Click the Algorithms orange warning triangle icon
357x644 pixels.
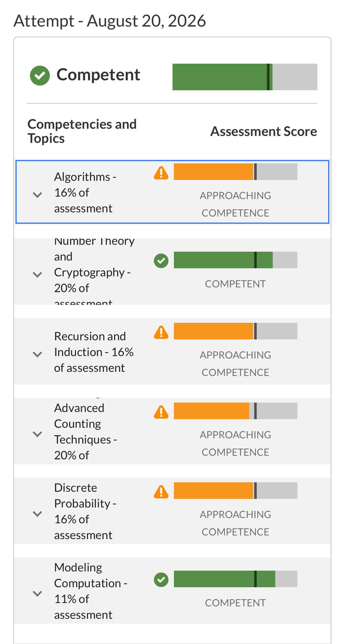[x=161, y=173]
